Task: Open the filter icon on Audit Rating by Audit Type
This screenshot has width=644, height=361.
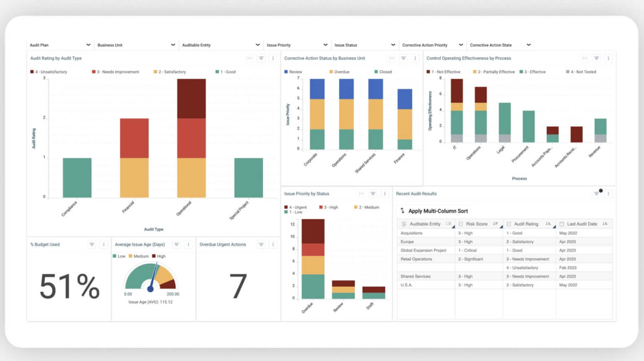Action: [x=261, y=58]
